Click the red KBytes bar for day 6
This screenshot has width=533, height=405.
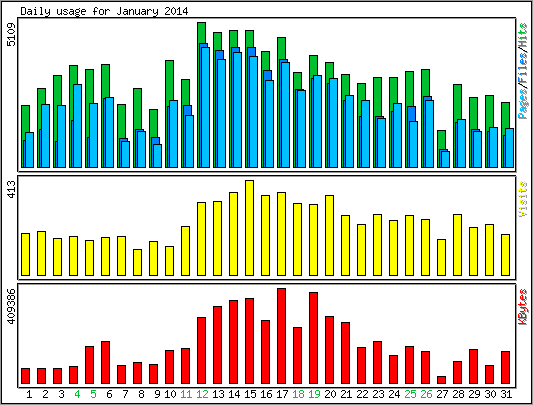click(105, 362)
